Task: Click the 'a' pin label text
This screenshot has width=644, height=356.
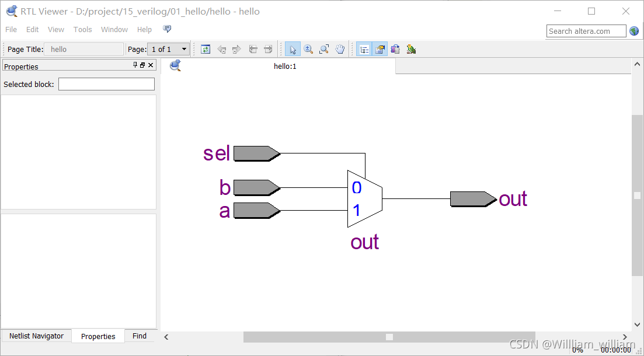Action: tap(225, 211)
